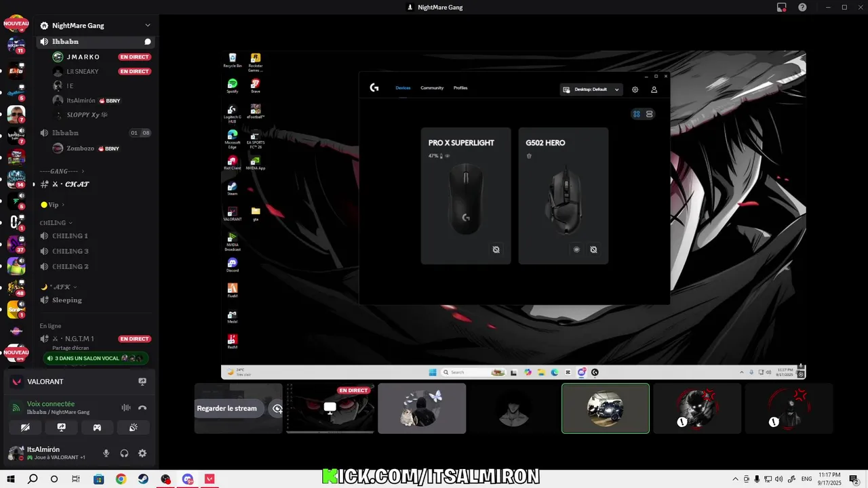The height and width of the screenshot is (488, 868).
Task: Select the cat and butterfly avatar tile
Action: click(422, 408)
